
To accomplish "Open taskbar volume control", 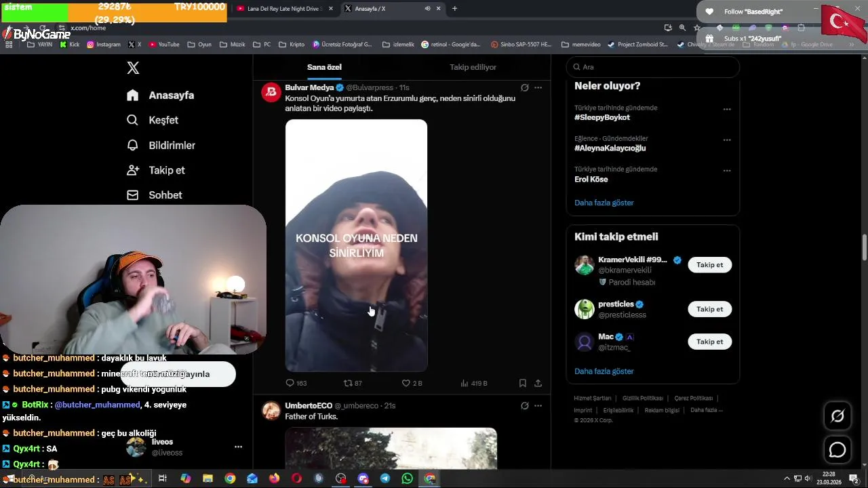I will [808, 479].
